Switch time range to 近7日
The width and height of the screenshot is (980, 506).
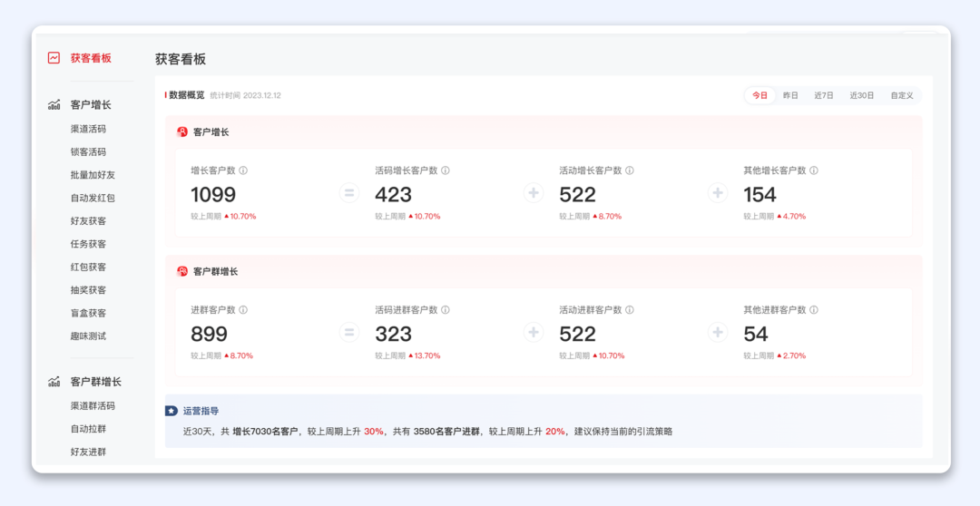click(x=823, y=95)
